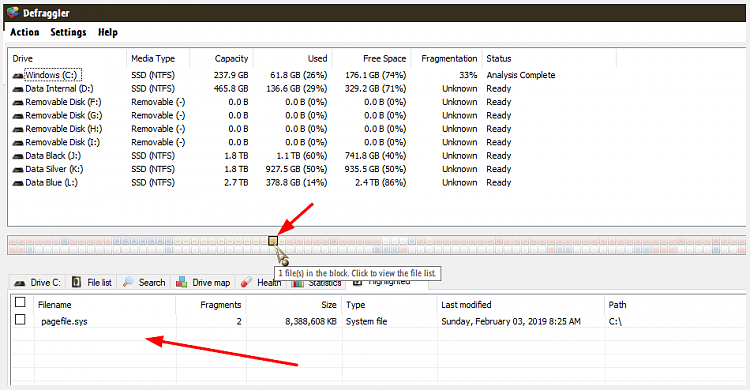The width and height of the screenshot is (750, 390).
Task: Click drive icon for Removable Disk (F:)
Action: (18, 102)
